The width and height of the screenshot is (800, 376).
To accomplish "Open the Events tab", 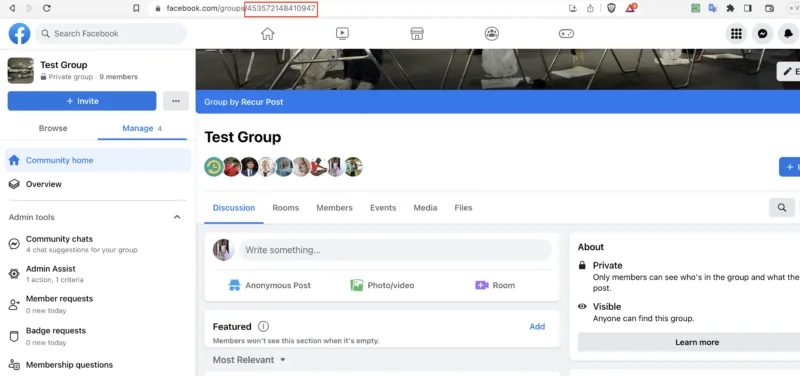I will coord(383,208).
